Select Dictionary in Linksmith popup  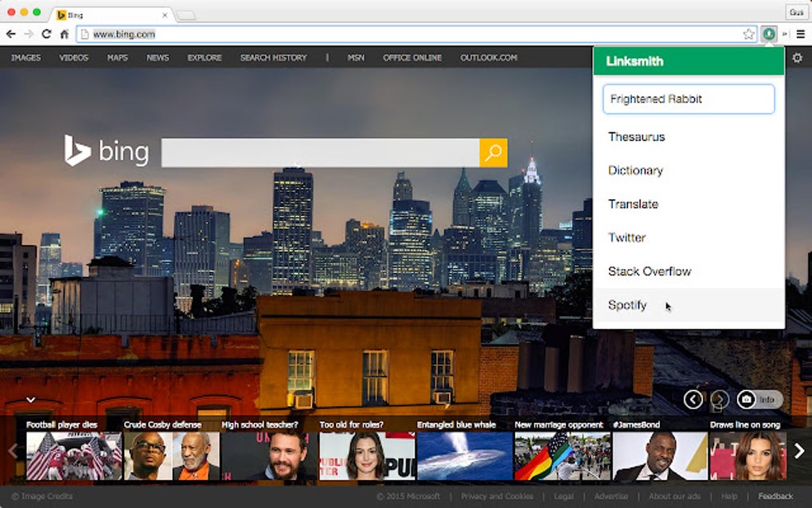(x=689, y=170)
